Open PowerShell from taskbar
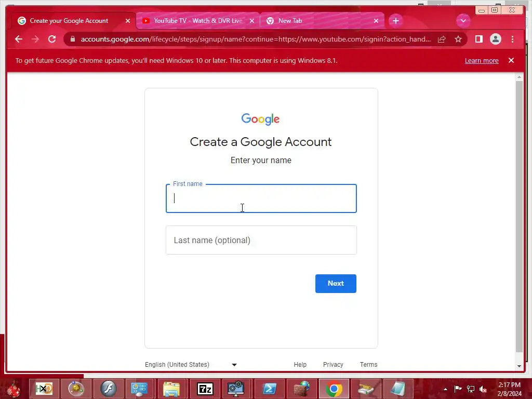 269,389
